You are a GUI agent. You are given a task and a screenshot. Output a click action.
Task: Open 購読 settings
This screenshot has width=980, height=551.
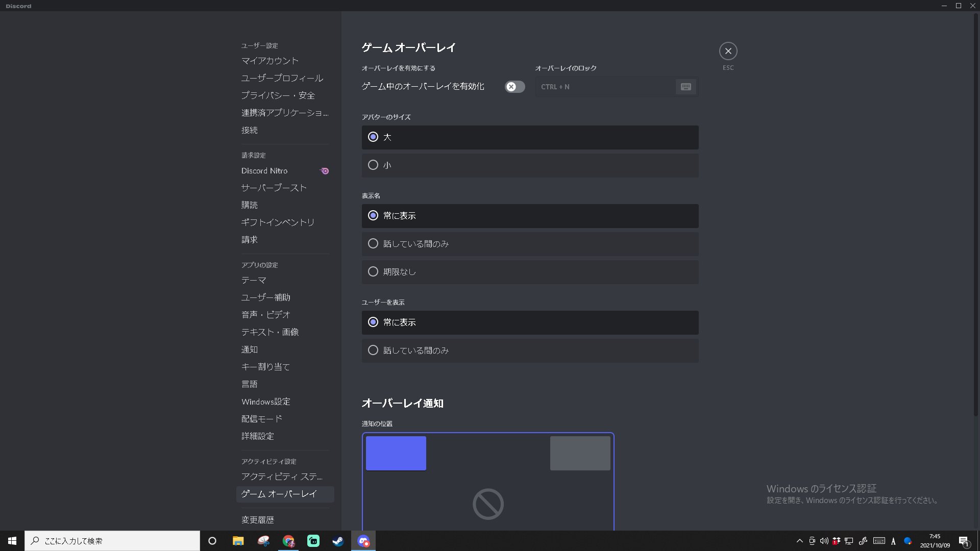(285, 205)
